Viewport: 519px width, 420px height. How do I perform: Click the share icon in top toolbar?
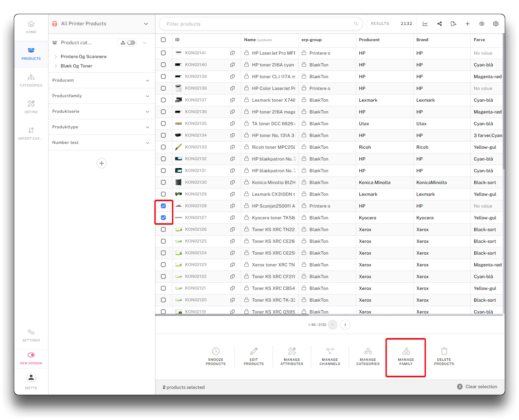pyautogui.click(x=439, y=24)
